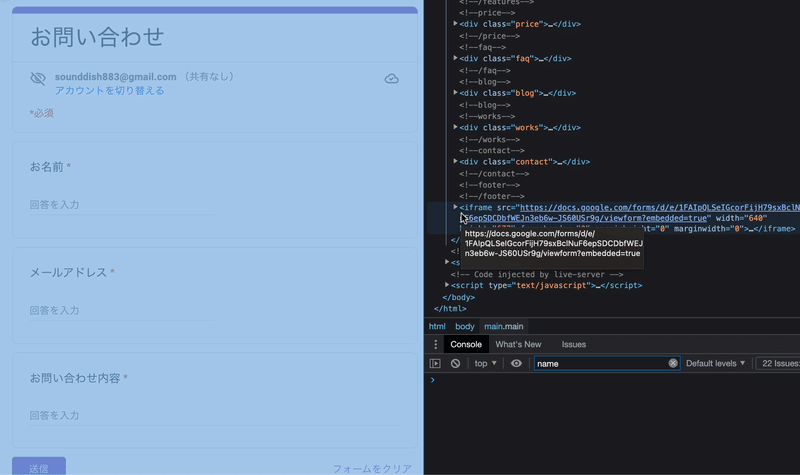Image resolution: width=800 pixels, height=475 pixels.
Task: Switch to the Console drawer tab
Action: coord(466,344)
